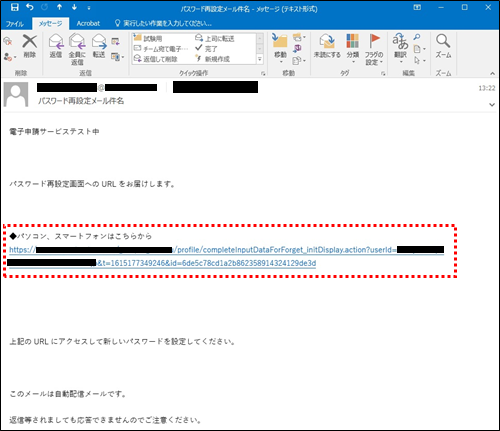The image size is (500, 431).
Task: Click the Reply (返信) icon
Action: (56, 42)
